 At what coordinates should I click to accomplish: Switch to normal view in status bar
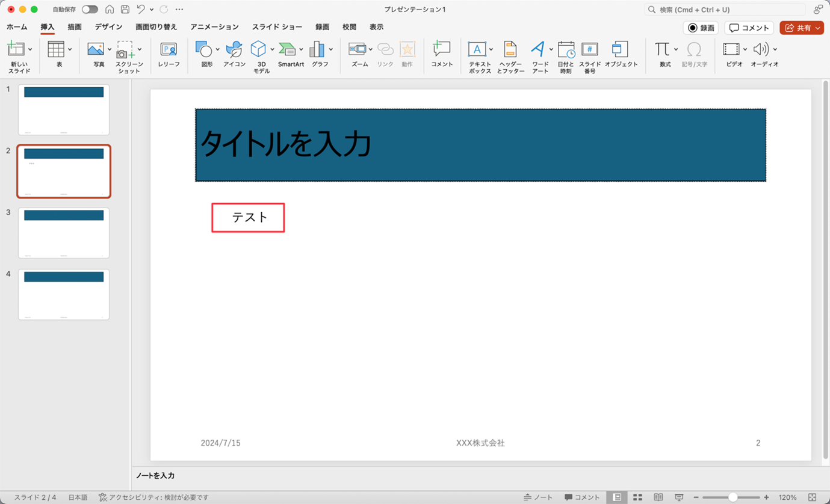617,497
